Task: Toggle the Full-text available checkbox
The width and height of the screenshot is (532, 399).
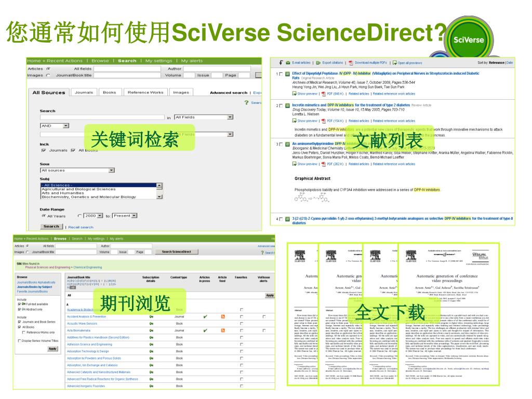Action: point(19,304)
